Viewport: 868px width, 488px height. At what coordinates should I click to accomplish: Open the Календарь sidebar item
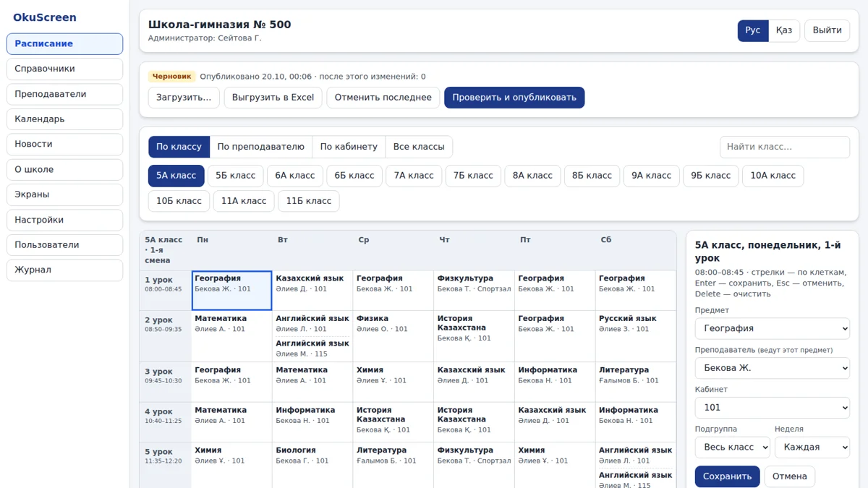point(65,119)
